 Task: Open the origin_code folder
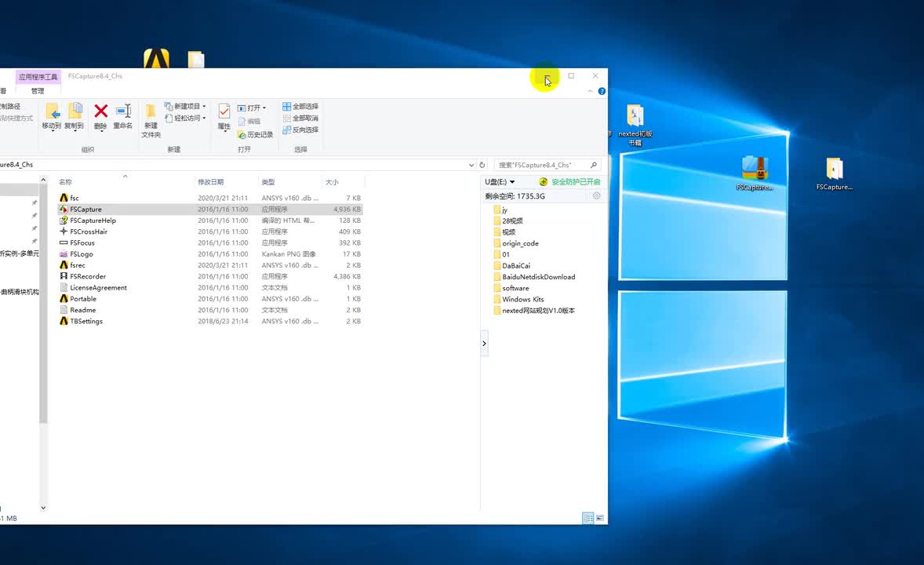(515, 243)
